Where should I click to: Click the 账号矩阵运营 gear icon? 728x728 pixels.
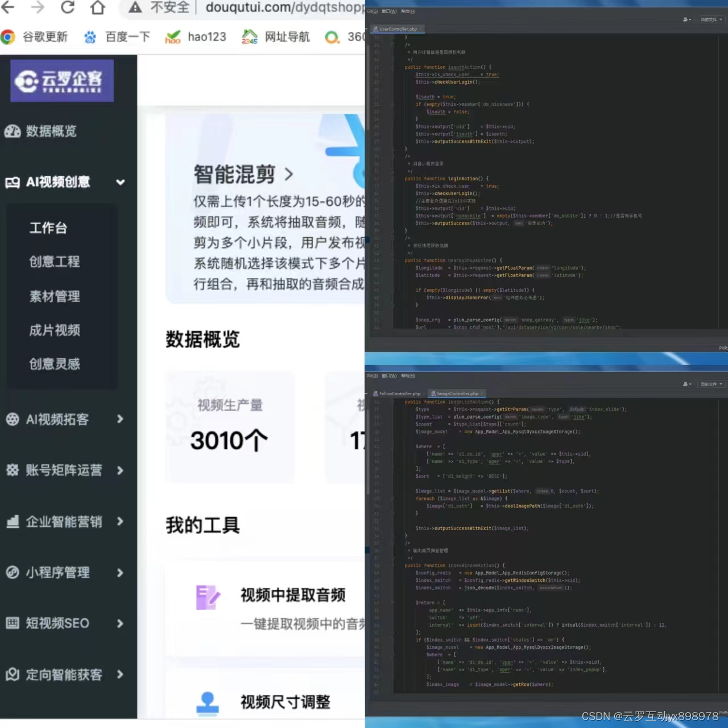coord(13,470)
